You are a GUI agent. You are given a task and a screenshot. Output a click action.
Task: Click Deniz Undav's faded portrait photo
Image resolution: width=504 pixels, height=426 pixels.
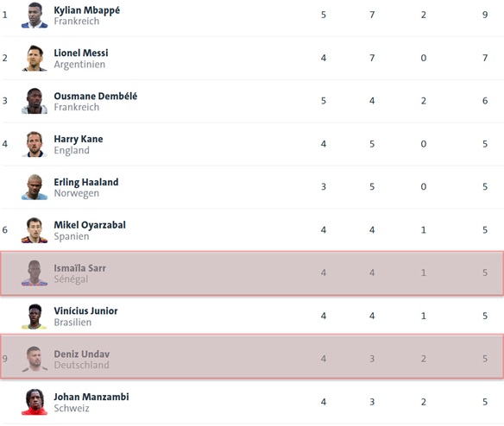(x=35, y=360)
